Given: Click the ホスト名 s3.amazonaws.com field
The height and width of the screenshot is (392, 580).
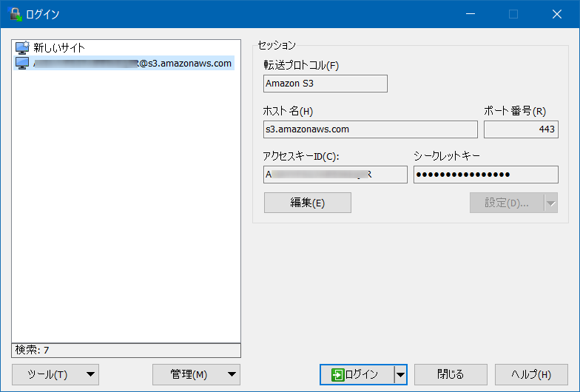Looking at the screenshot, I should pyautogui.click(x=370, y=129).
